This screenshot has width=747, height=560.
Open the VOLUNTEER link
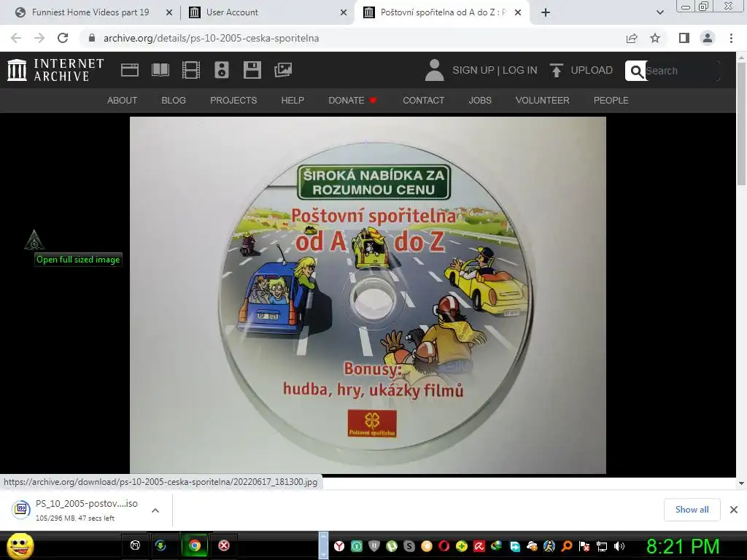[542, 101]
